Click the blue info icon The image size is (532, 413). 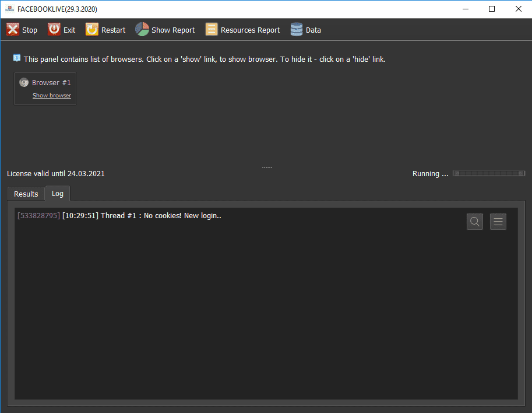[17, 58]
